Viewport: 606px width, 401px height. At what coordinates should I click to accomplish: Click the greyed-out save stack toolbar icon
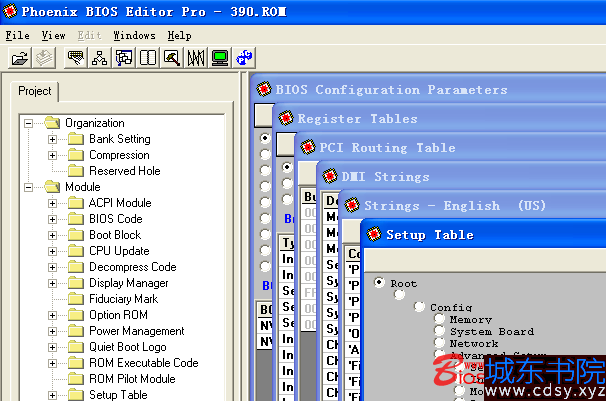[44, 58]
